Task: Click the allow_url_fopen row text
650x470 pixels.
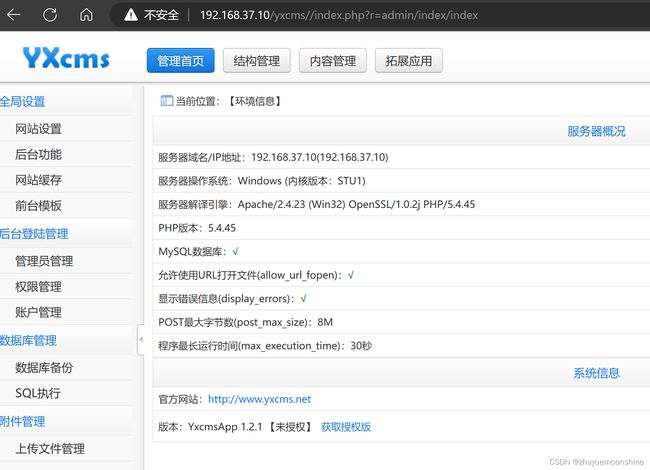Action: pyautogui.click(x=256, y=275)
